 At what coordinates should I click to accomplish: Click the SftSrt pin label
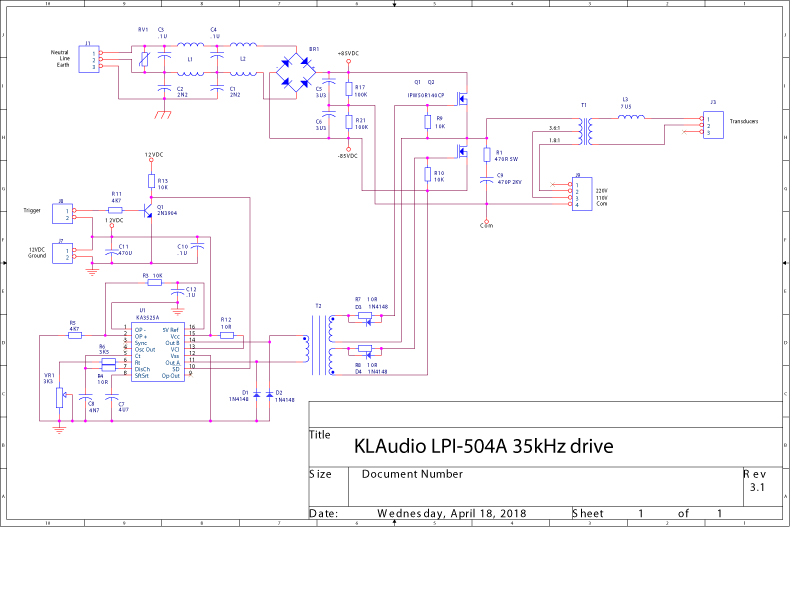click(x=141, y=376)
